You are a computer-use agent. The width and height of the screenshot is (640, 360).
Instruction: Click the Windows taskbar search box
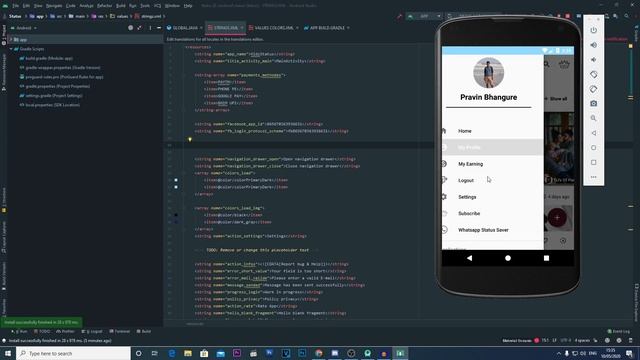click(x=73, y=353)
